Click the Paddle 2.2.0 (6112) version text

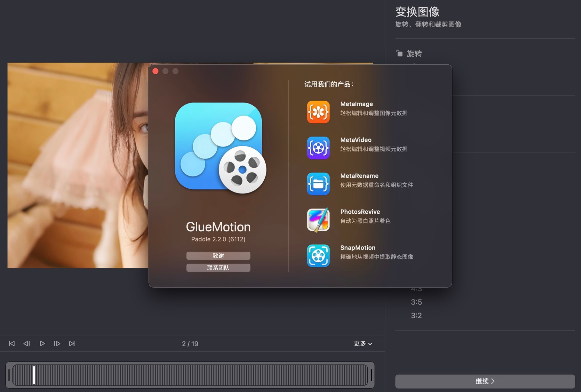point(218,239)
